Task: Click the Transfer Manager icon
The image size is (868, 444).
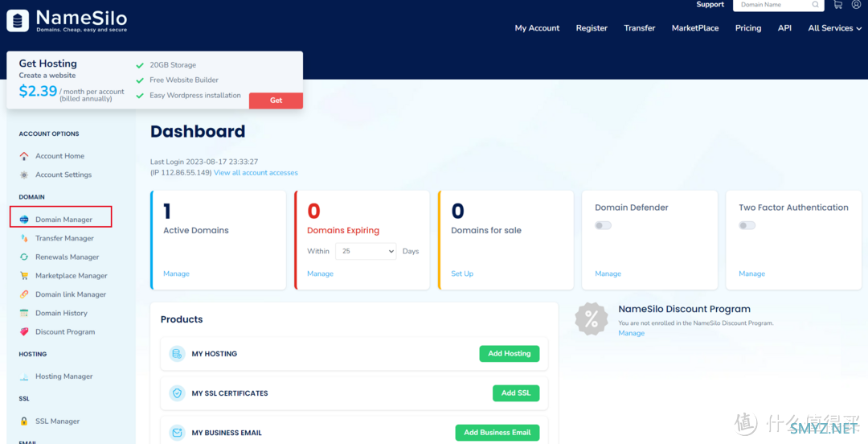Action: tap(24, 238)
